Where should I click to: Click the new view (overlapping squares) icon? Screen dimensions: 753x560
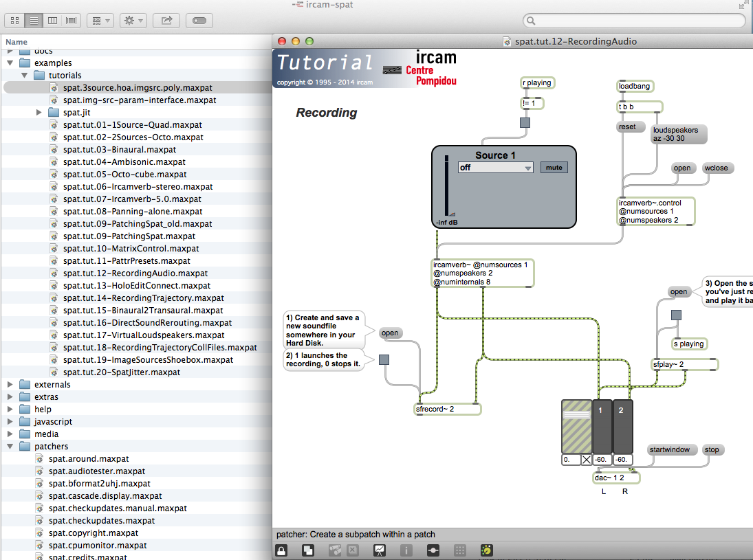[308, 550]
